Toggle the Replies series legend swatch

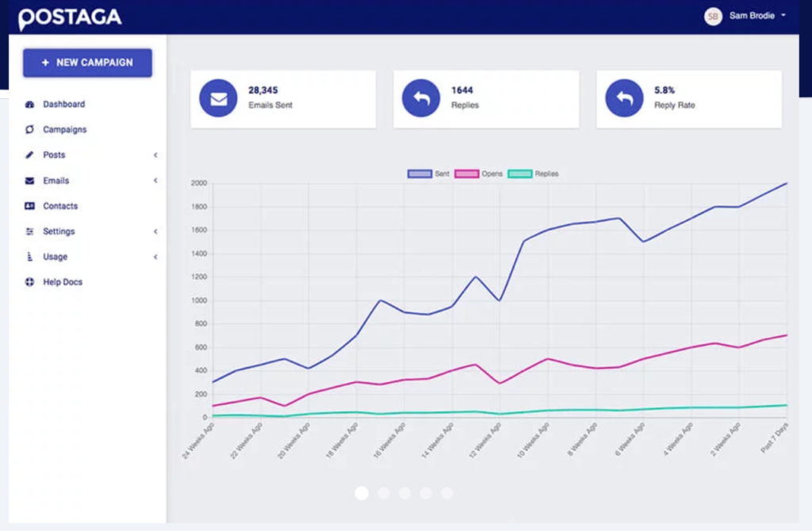pos(520,174)
